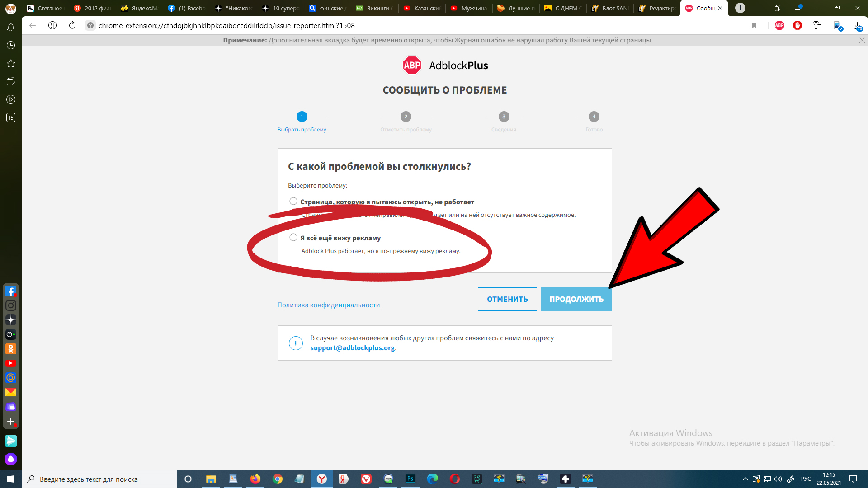Open Facebook from the sidebar

pos(11,291)
